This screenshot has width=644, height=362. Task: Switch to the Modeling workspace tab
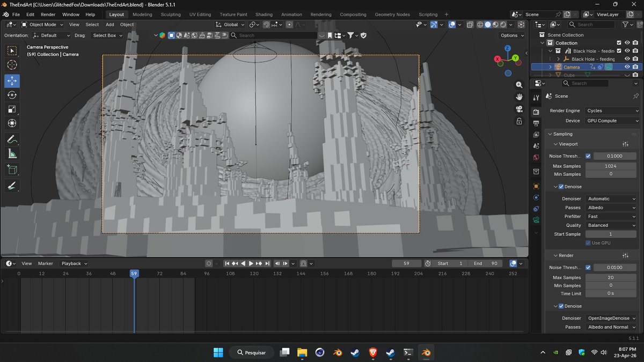point(142,14)
